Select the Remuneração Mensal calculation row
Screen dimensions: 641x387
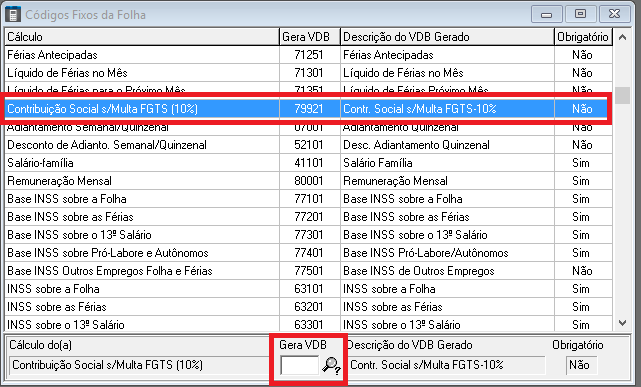[x=308, y=181]
